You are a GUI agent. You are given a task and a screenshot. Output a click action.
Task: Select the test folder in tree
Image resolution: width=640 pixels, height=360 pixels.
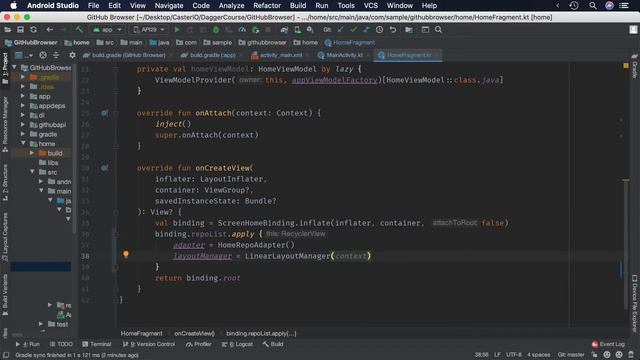58,324
